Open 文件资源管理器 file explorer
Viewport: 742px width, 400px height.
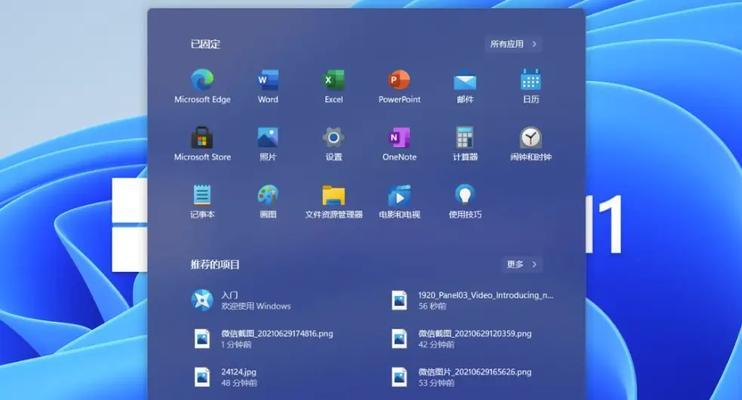tap(334, 201)
